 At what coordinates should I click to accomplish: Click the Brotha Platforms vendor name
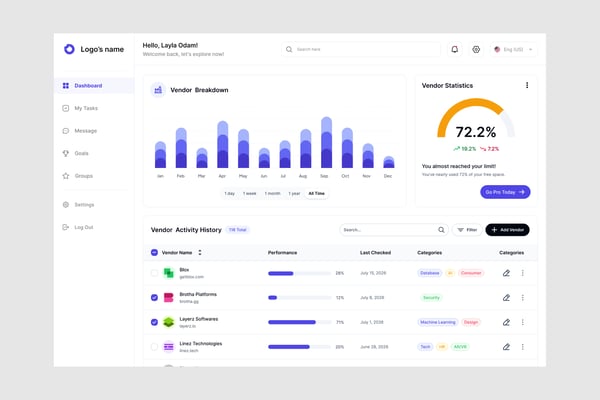click(x=198, y=294)
